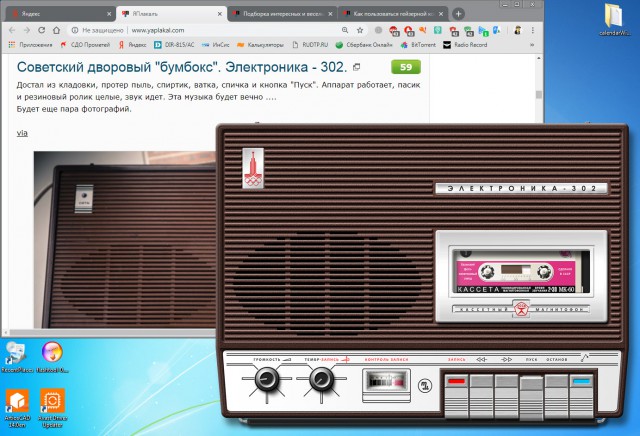Image resolution: width=640 pixels, height=436 pixels.
Task: Switch to the Яндекс tab
Action: pyautogui.click(x=60, y=14)
